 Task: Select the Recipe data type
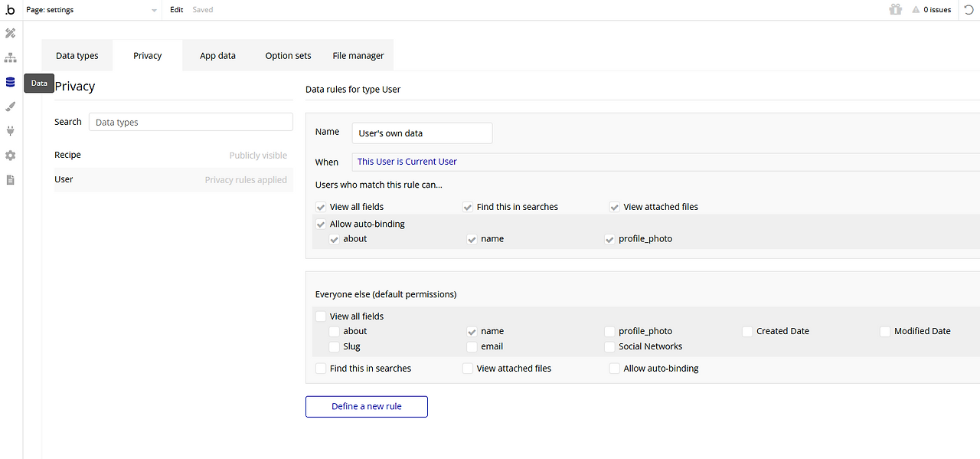[68, 155]
